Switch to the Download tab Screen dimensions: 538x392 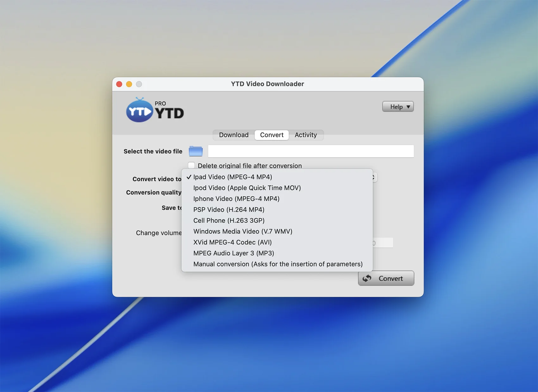[x=234, y=135]
